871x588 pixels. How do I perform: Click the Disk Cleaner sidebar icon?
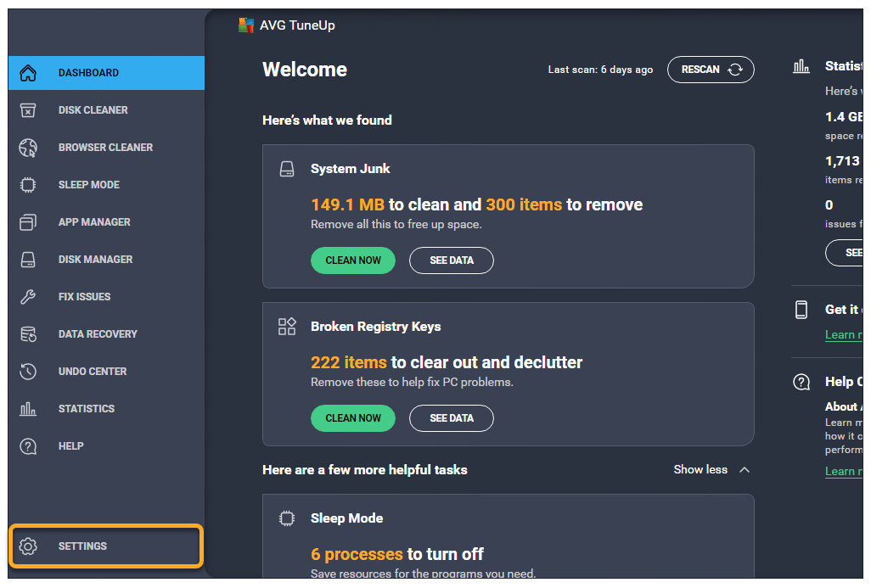28,110
